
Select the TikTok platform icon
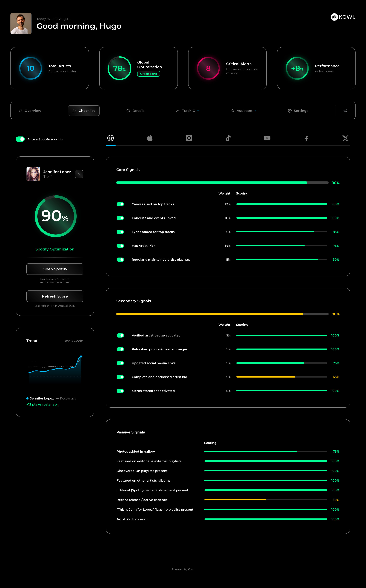point(228,138)
